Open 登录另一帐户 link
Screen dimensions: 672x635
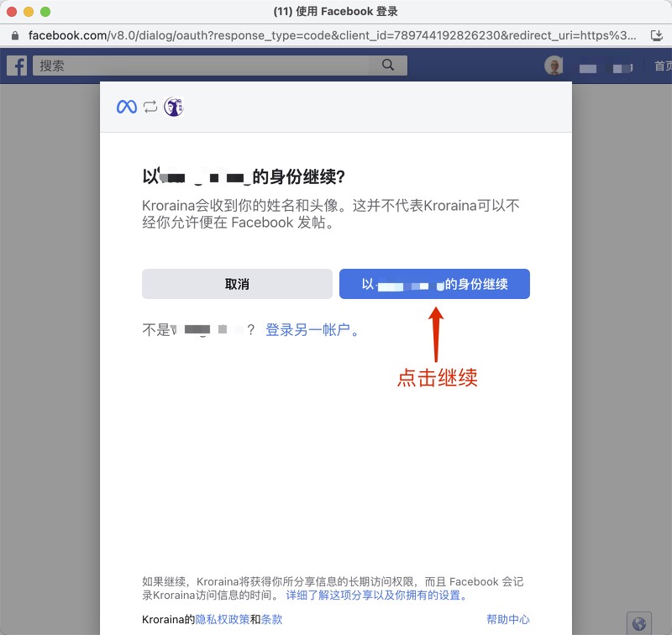[x=312, y=330]
